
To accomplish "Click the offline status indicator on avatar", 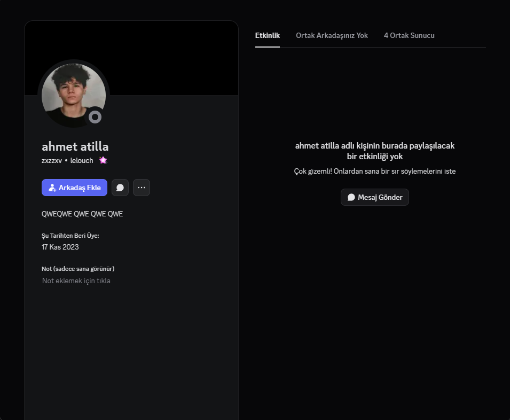I will click(95, 117).
